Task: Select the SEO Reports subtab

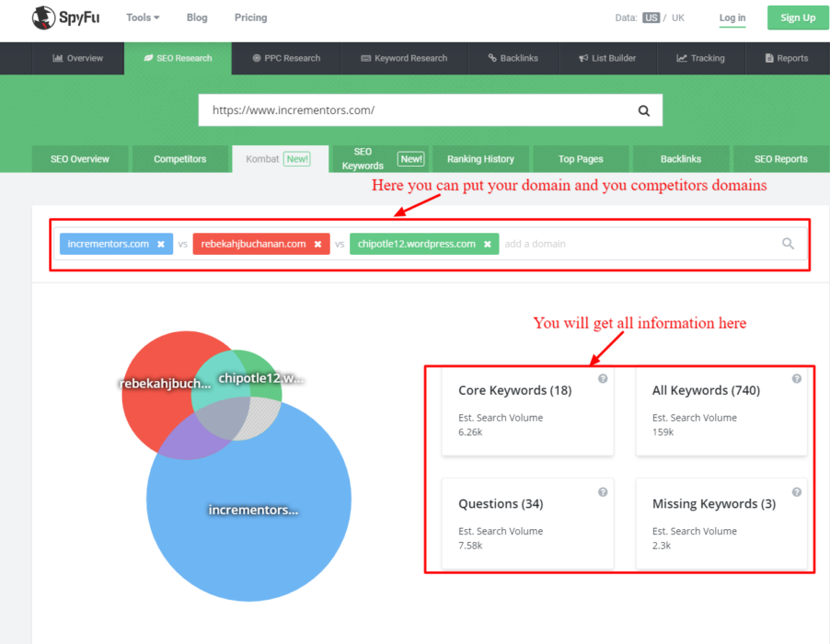Action: pos(781,159)
